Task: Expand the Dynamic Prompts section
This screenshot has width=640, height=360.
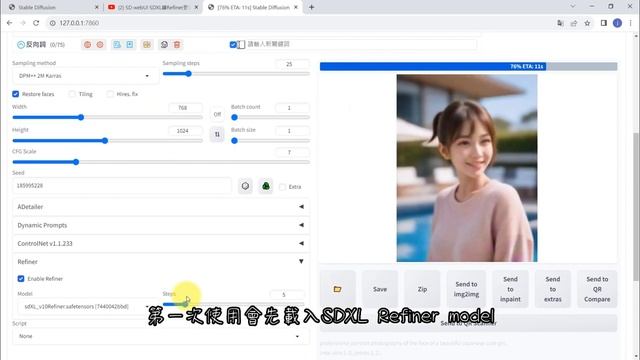Action: [160, 225]
